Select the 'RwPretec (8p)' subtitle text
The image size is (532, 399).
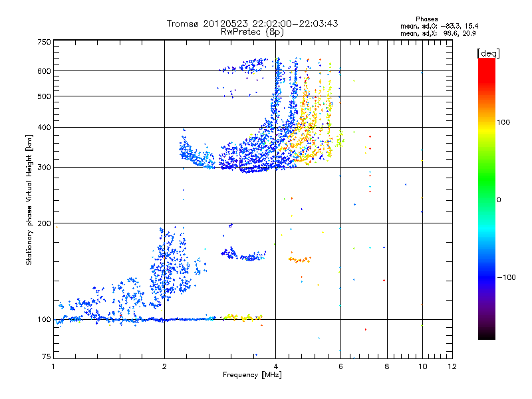click(x=252, y=32)
